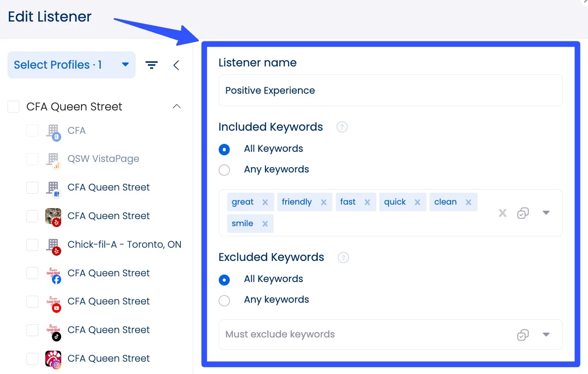The height and width of the screenshot is (374, 588).
Task: Click the help icon next to Included Keywords
Action: [x=342, y=127]
